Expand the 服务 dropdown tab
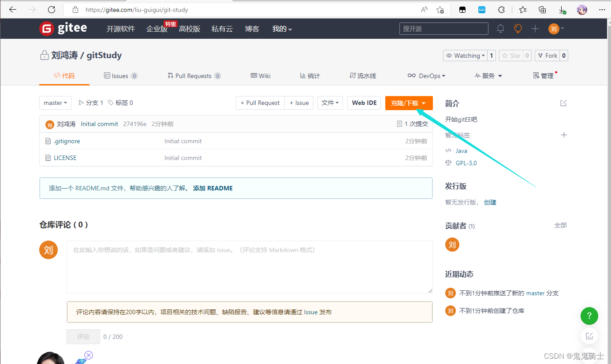This screenshot has width=611, height=364. click(488, 76)
